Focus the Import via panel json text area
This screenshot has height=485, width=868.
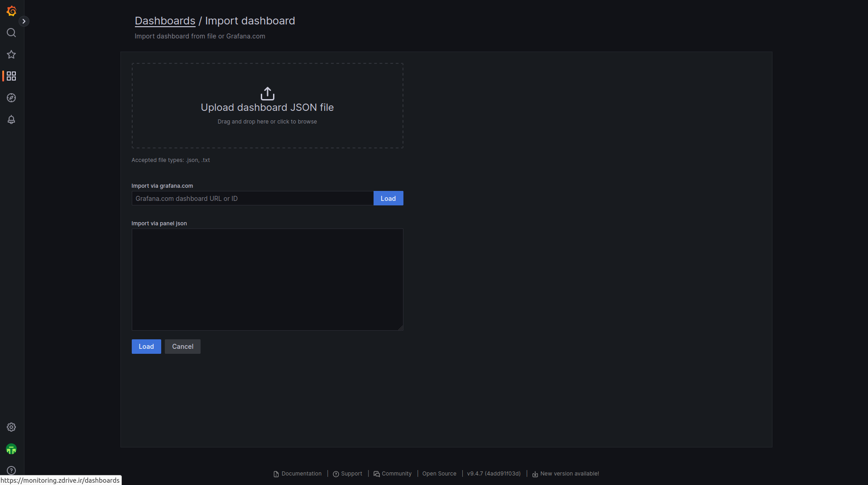tap(267, 279)
